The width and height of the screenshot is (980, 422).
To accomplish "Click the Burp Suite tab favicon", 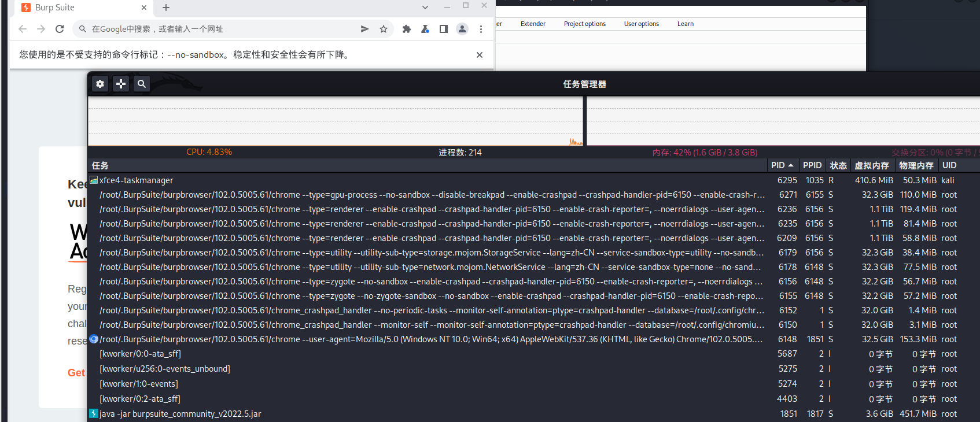I will click(26, 8).
